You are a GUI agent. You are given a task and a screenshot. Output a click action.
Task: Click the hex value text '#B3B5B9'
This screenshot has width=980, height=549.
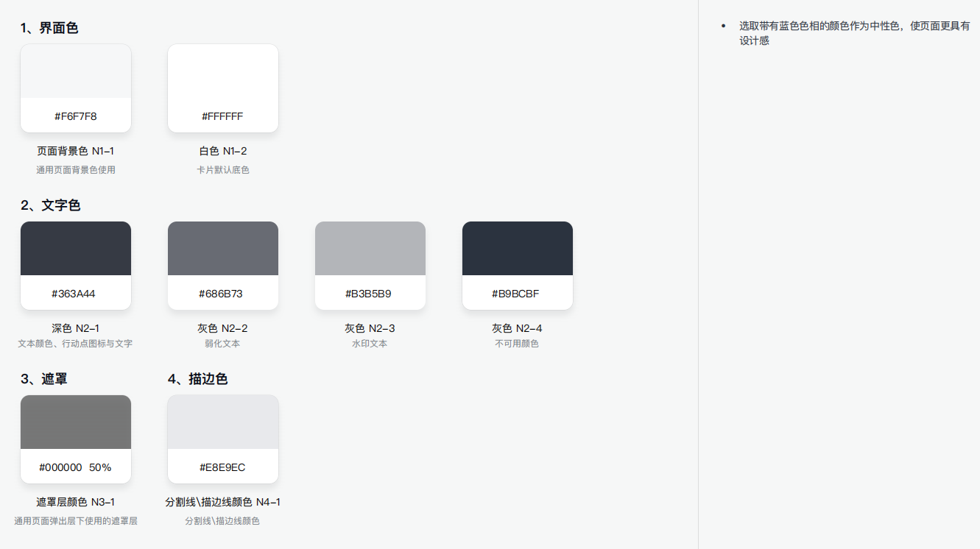tap(368, 294)
